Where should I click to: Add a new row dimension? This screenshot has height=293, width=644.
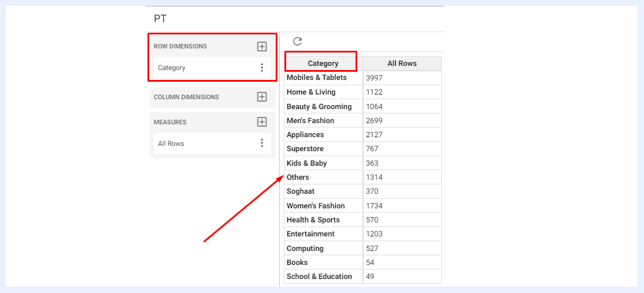(262, 47)
